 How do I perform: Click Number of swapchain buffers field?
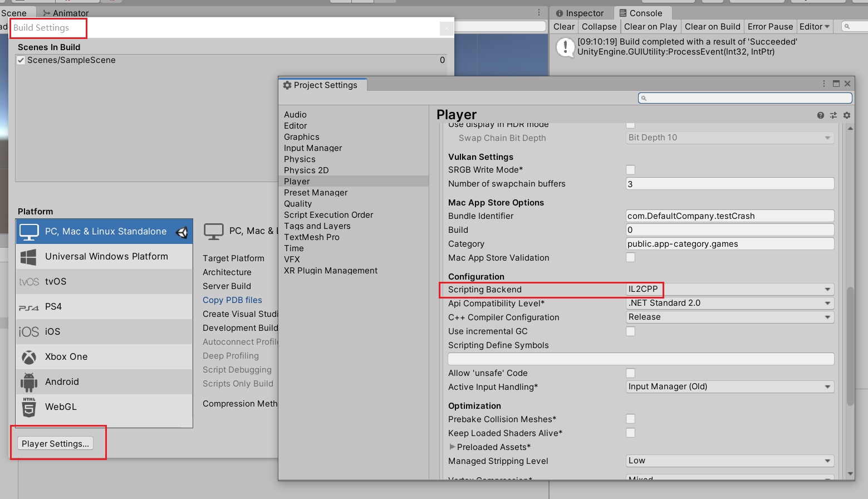(730, 184)
